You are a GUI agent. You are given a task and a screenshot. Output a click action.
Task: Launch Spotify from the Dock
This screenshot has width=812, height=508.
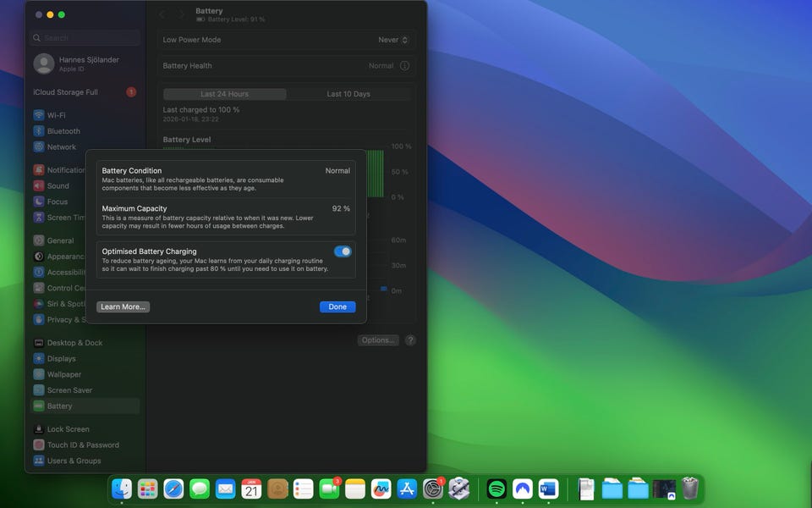click(x=497, y=489)
